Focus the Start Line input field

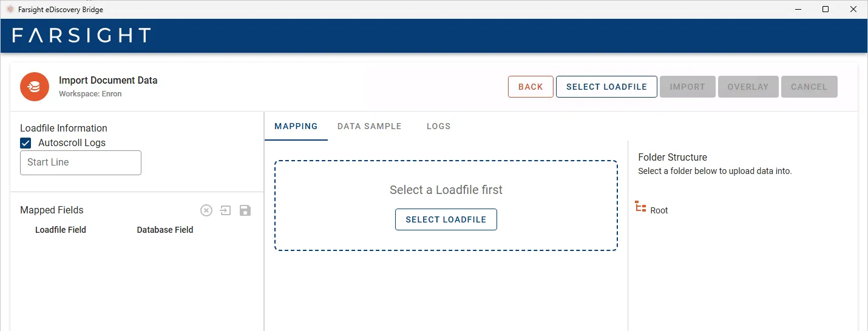81,162
